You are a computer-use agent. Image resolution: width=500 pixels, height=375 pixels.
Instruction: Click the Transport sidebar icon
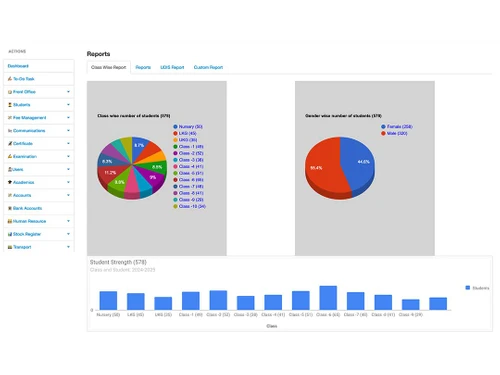pyautogui.click(x=10, y=247)
